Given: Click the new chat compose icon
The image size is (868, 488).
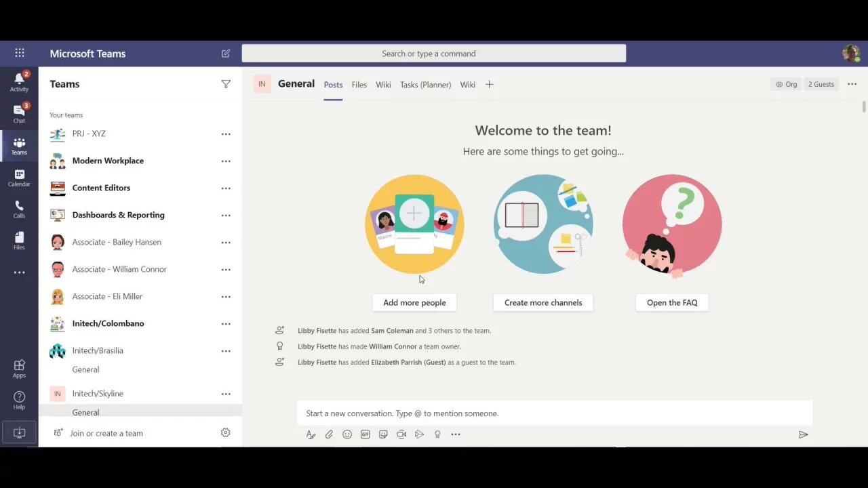Looking at the screenshot, I should pos(226,54).
